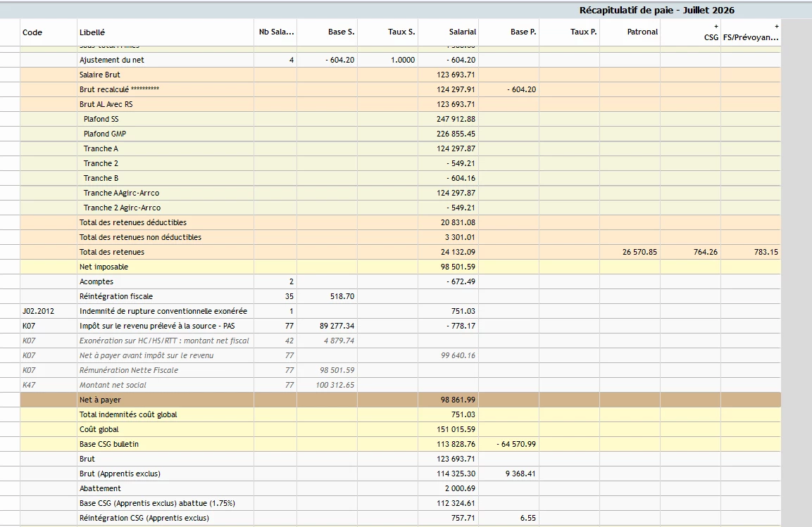Click the Libellé column header
812x527 pixels.
(x=165, y=32)
